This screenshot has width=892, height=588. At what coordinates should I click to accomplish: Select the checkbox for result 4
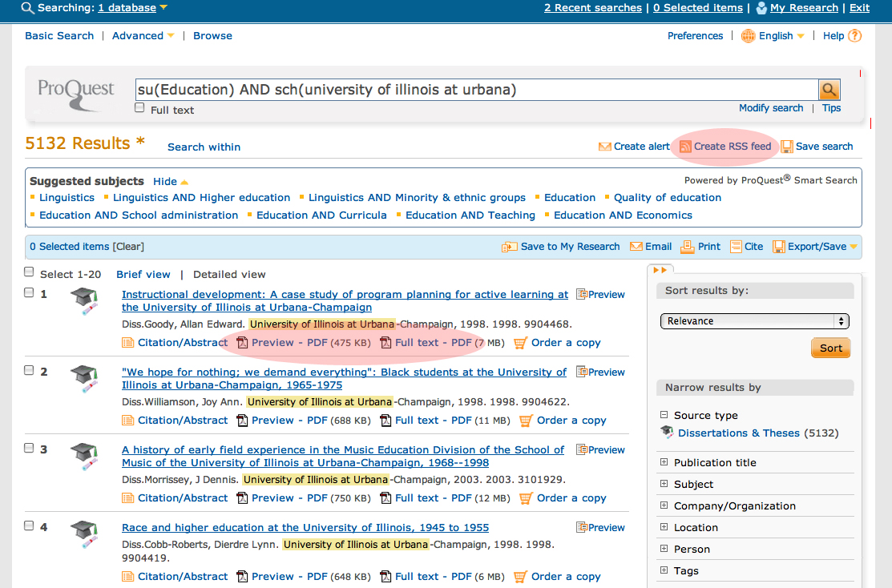(x=29, y=526)
